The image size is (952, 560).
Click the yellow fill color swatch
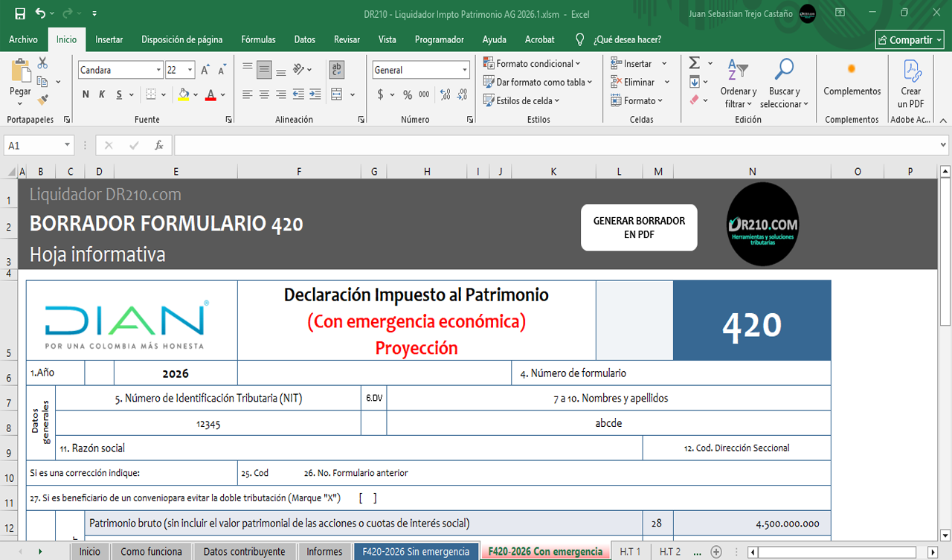(184, 94)
